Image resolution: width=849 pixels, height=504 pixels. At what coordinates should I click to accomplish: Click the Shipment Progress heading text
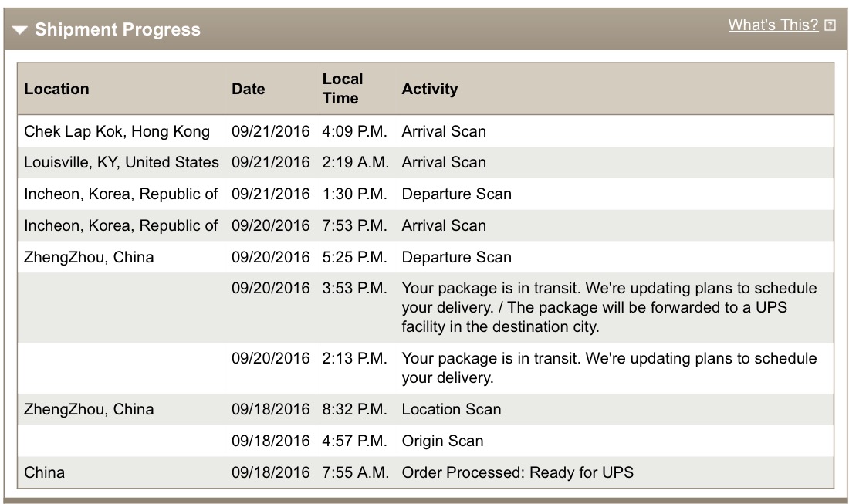117,30
